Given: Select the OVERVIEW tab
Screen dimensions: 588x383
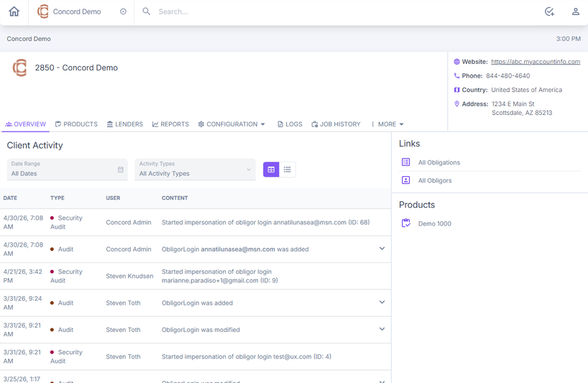Looking at the screenshot, I should click(x=25, y=124).
